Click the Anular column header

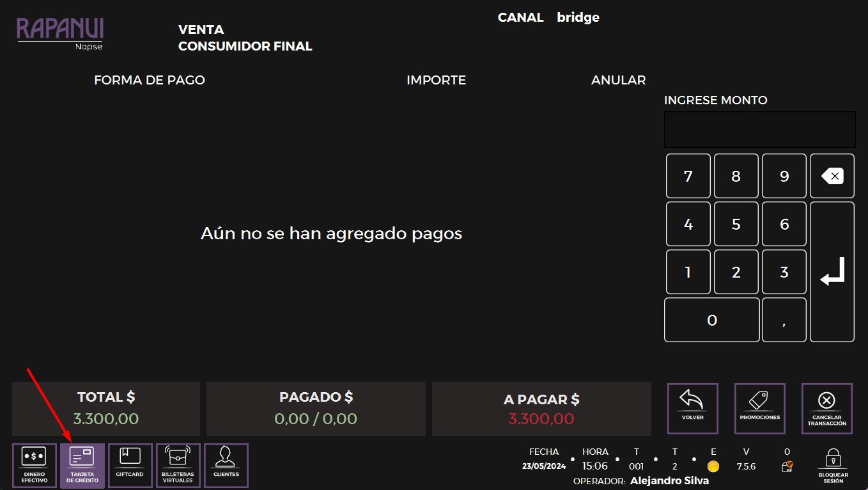(618, 80)
